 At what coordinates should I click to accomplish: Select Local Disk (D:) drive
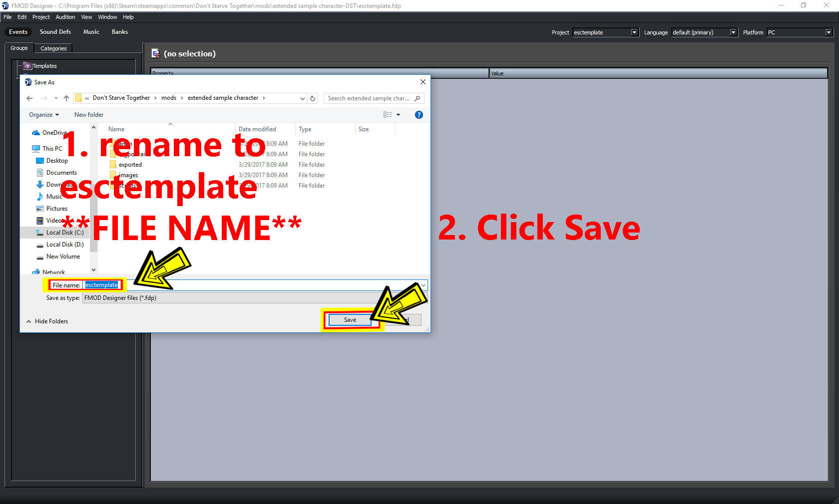60,245
